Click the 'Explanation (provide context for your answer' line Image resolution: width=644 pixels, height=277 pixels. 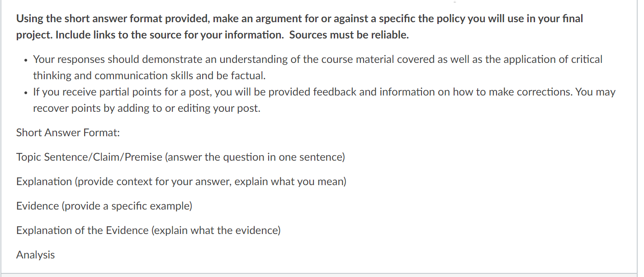(x=181, y=182)
